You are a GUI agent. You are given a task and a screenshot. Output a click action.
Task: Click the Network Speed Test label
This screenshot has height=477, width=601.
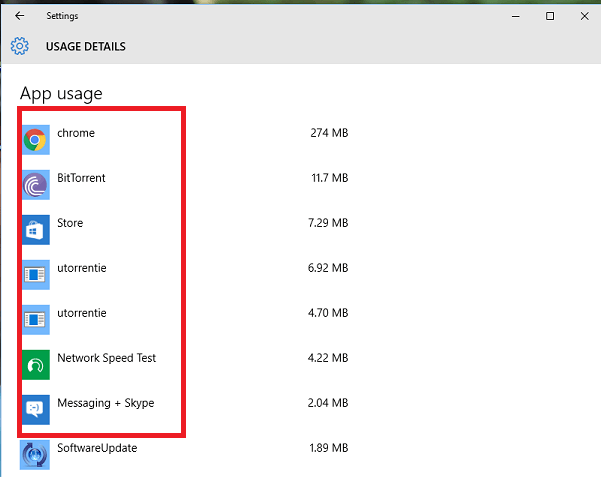(107, 358)
